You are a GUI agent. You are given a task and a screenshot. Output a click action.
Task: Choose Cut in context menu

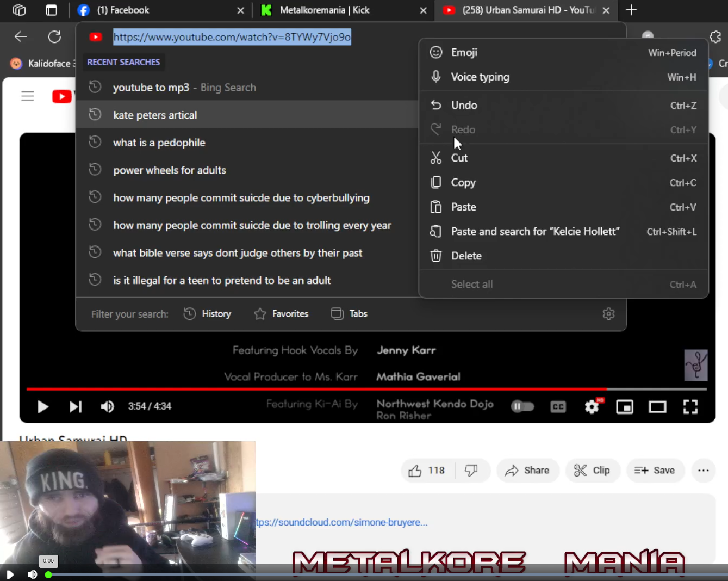click(x=563, y=158)
